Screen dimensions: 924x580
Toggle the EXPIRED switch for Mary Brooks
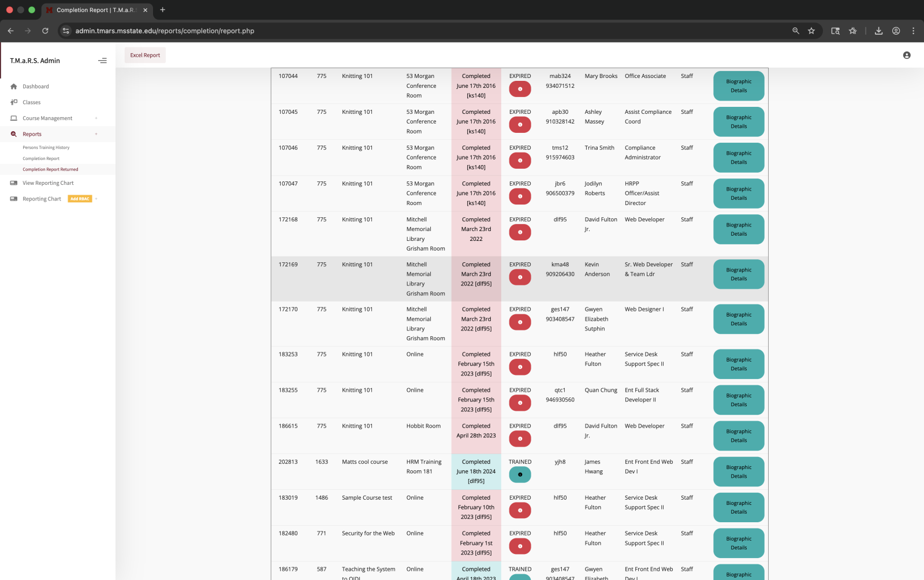click(519, 88)
